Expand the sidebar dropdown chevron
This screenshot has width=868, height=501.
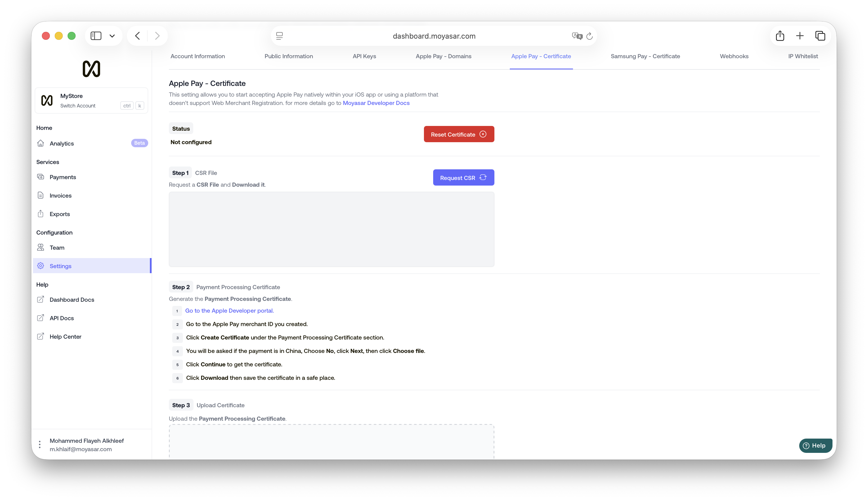point(112,36)
